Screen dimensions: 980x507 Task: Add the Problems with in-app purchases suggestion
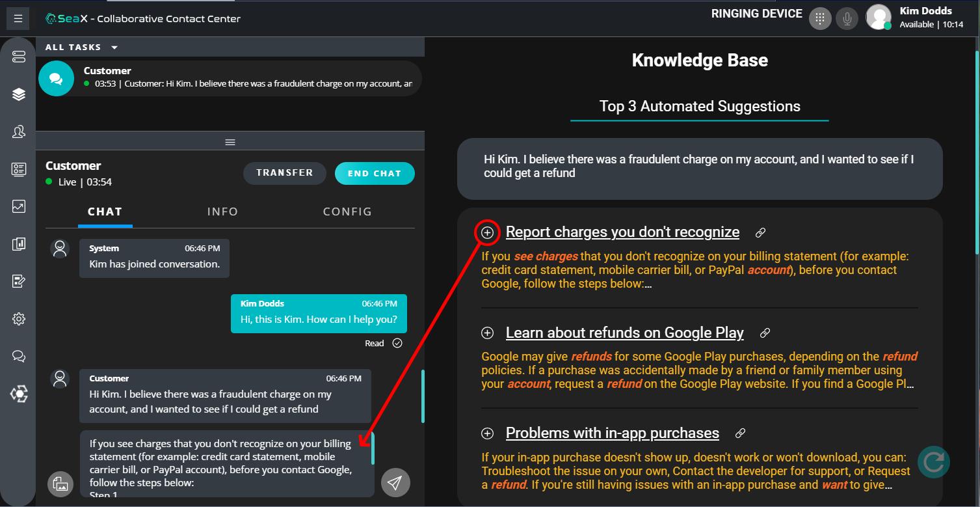coord(487,433)
